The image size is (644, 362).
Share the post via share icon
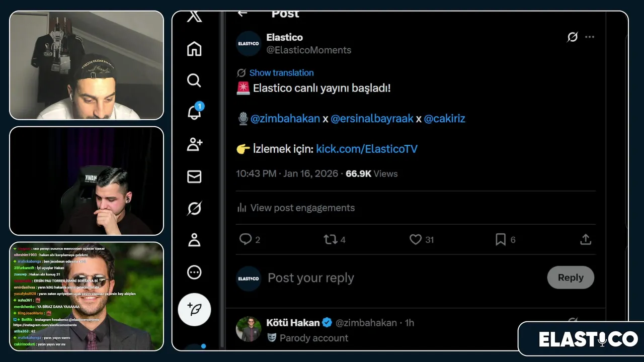(585, 240)
